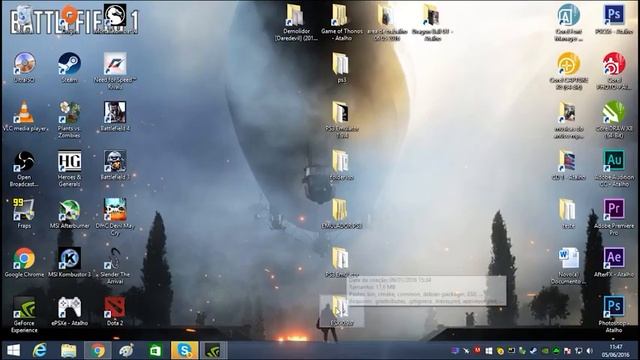Select the Need for Speed Rivals shortcut
The image size is (640, 360).
click(115, 70)
